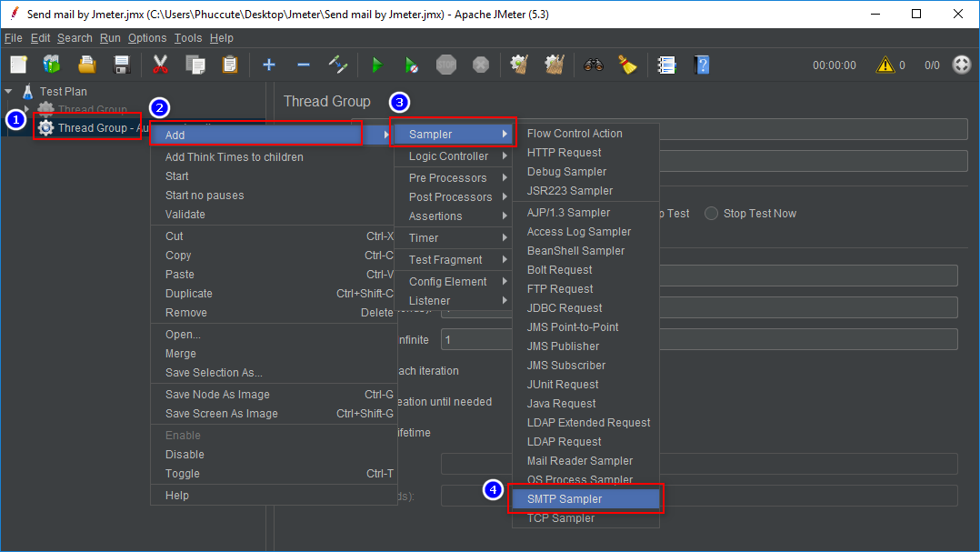Click the Start no pauses icon
Viewport: 980px width, 552px height.
411,65
